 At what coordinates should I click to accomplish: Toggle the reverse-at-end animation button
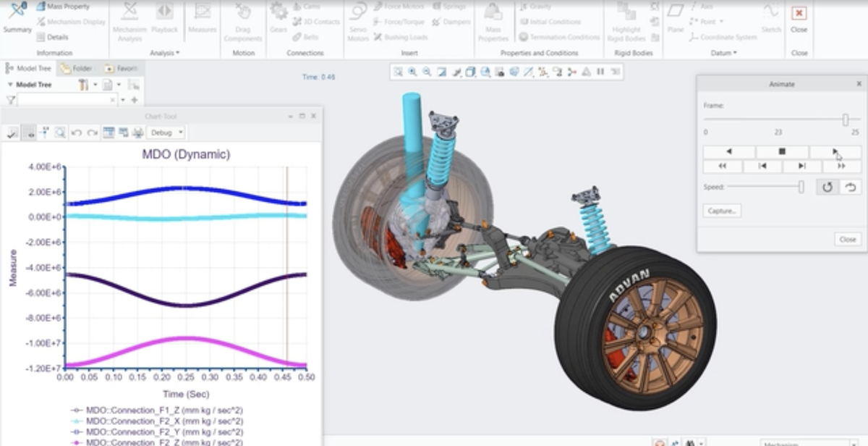point(851,187)
